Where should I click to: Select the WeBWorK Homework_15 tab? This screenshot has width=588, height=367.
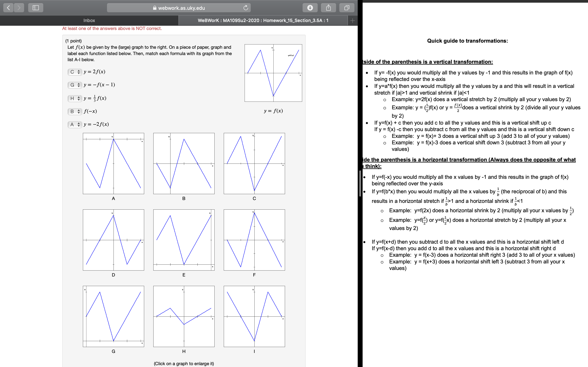coord(263,21)
